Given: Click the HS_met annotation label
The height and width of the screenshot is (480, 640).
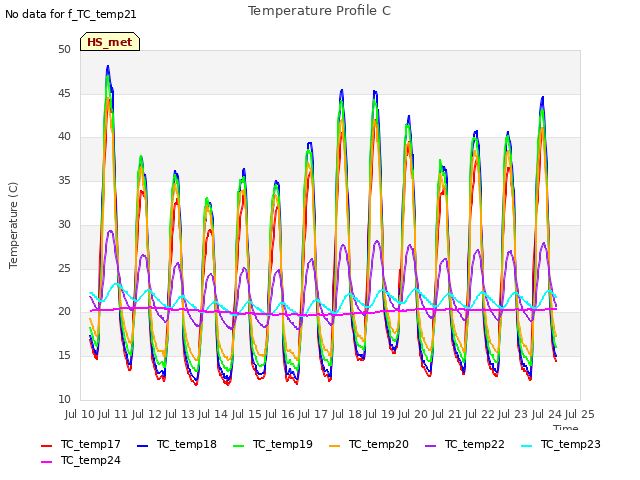Looking at the screenshot, I should click(x=110, y=42).
